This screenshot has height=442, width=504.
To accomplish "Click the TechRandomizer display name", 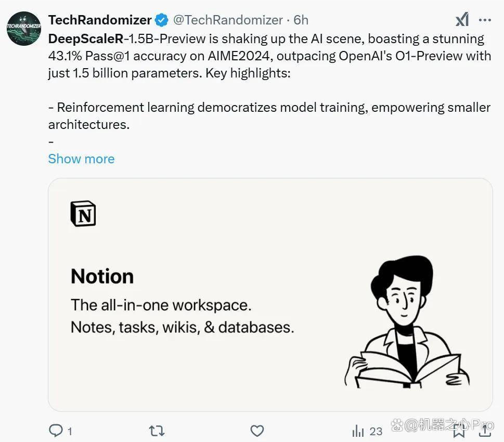I will [100, 20].
